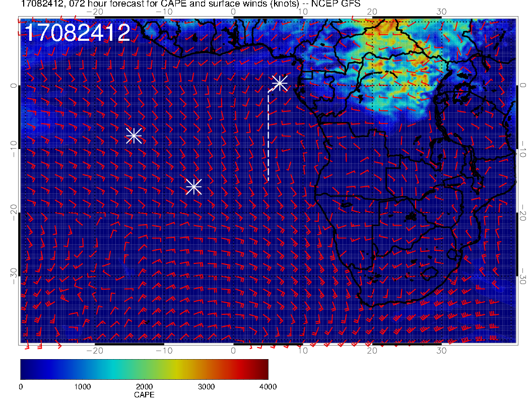Click the -20 label on the right latitude axis
The image size is (532, 411).
point(523,212)
